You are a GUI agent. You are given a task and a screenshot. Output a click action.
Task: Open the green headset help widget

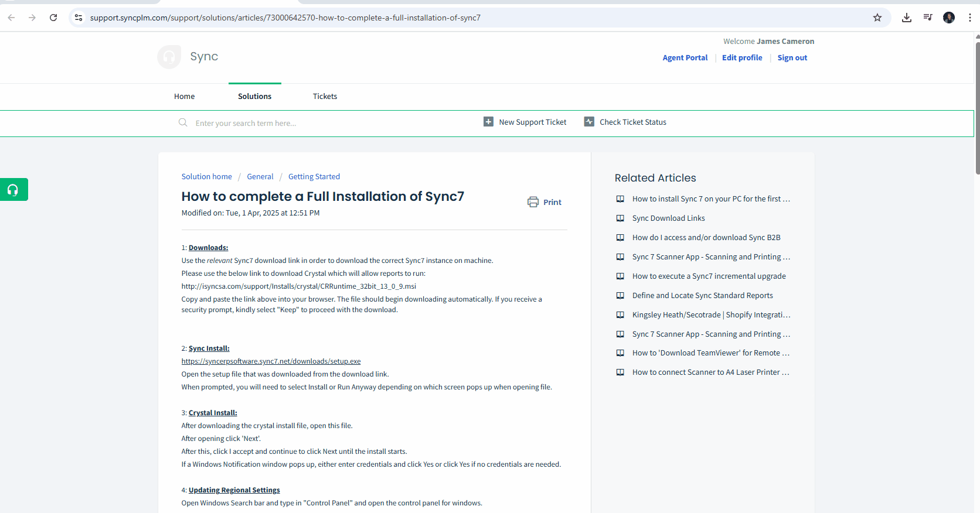[13, 190]
